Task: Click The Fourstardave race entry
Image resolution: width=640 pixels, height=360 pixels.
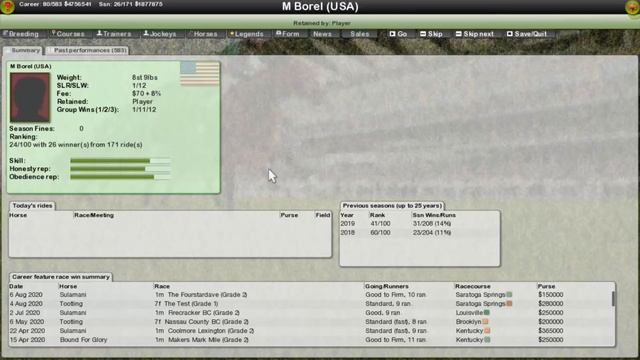Action: (x=201, y=295)
